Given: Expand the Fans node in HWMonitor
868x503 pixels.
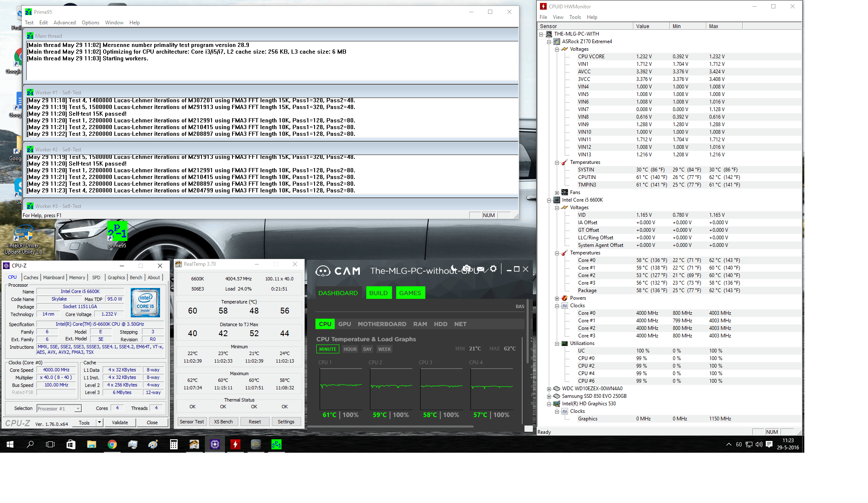Looking at the screenshot, I should tap(557, 193).
